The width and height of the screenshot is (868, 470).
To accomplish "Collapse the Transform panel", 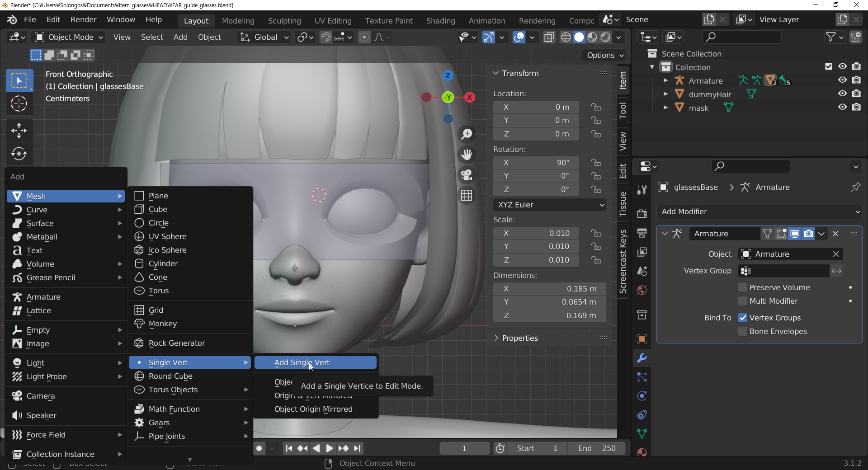I will coord(520,73).
